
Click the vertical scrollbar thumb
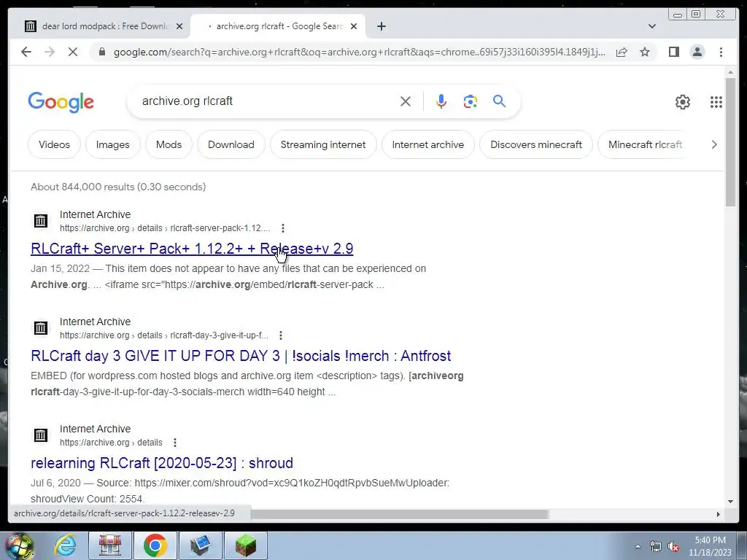[730, 142]
